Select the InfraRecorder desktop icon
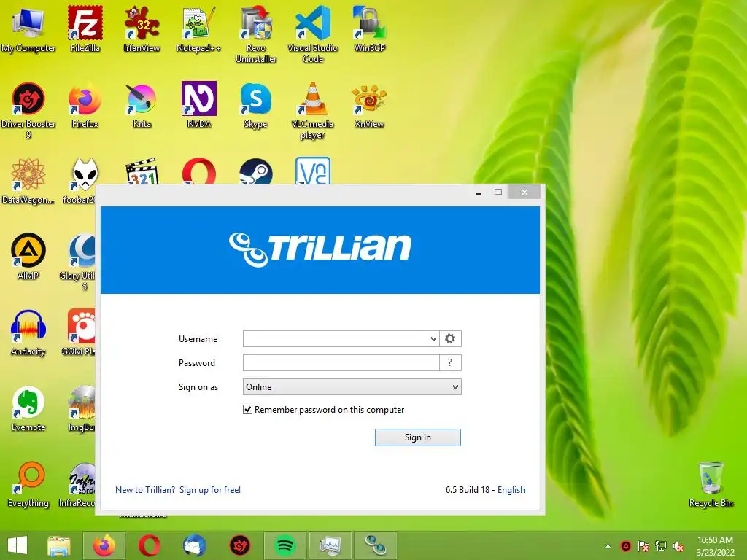 click(77, 484)
